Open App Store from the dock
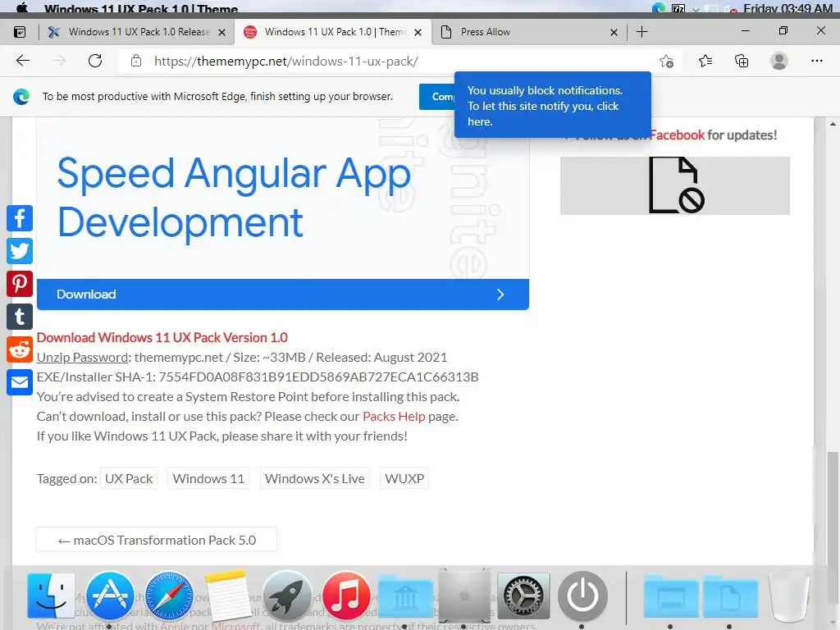The image size is (840, 630). click(x=110, y=596)
